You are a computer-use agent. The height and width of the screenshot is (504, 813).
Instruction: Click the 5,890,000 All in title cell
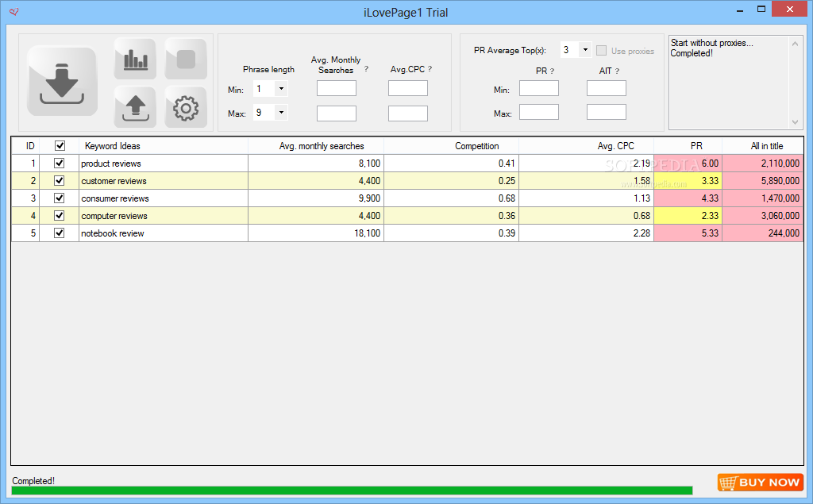coord(763,180)
